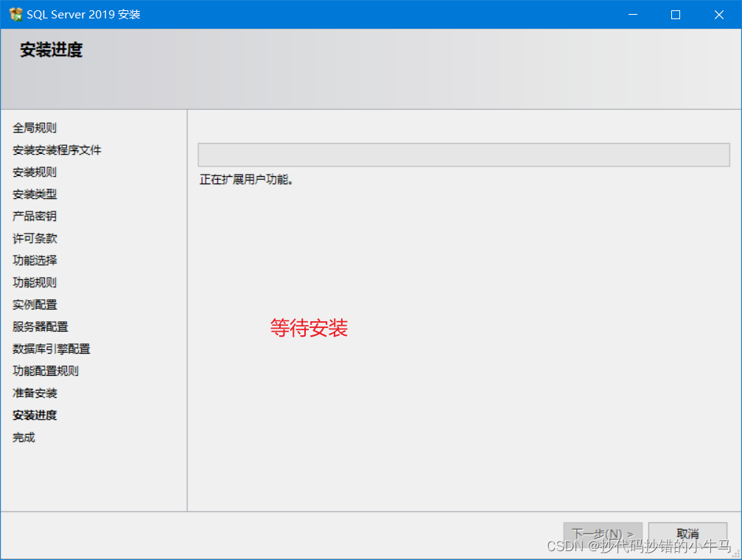The width and height of the screenshot is (742, 560).
Task: Select the 安装类型 step
Action: pyautogui.click(x=35, y=194)
